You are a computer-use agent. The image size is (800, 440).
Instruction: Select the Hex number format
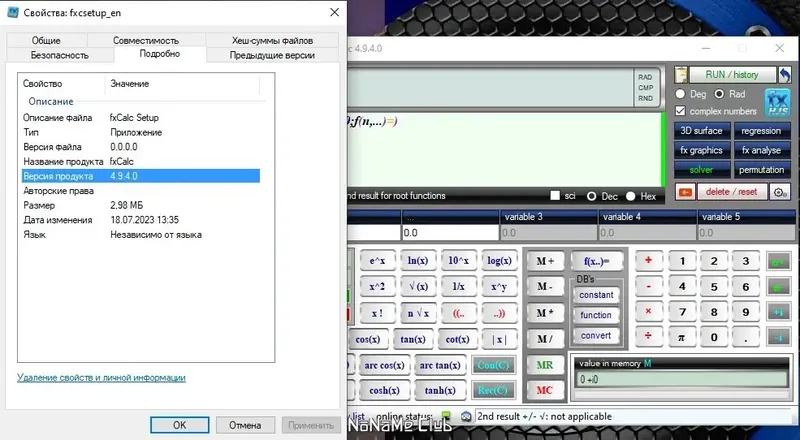631,196
